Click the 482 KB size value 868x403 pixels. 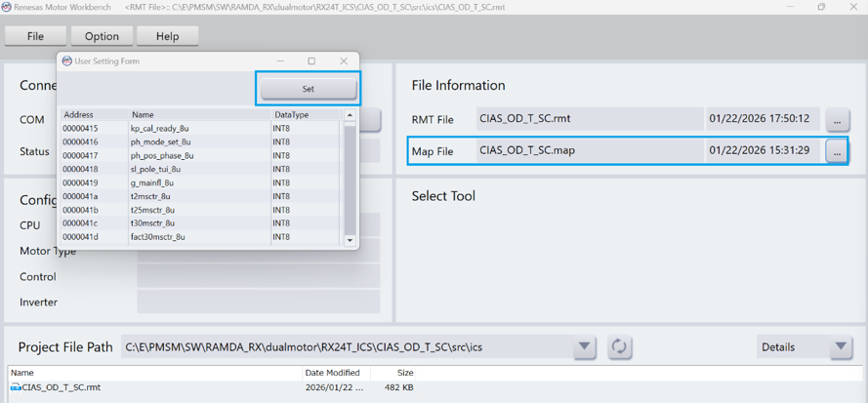pos(398,387)
